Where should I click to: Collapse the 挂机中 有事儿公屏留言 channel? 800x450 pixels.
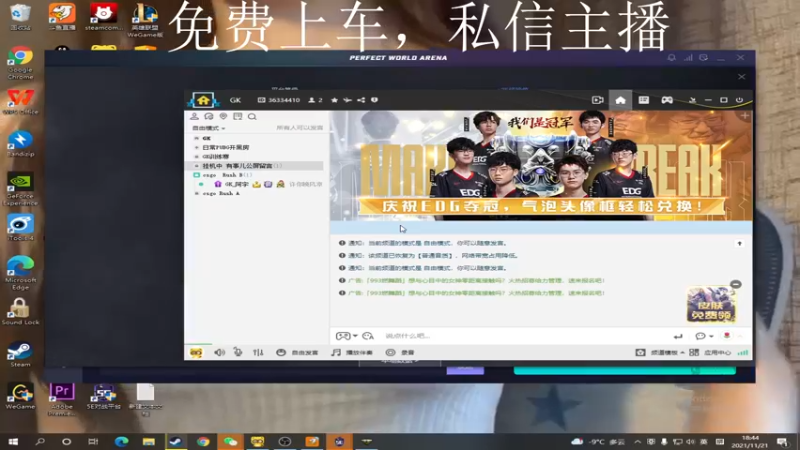click(197, 166)
